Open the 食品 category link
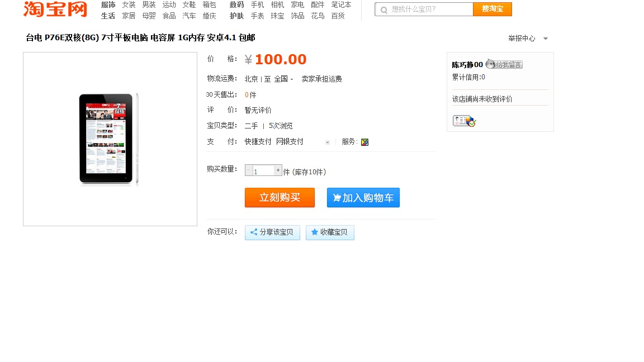 (x=169, y=16)
